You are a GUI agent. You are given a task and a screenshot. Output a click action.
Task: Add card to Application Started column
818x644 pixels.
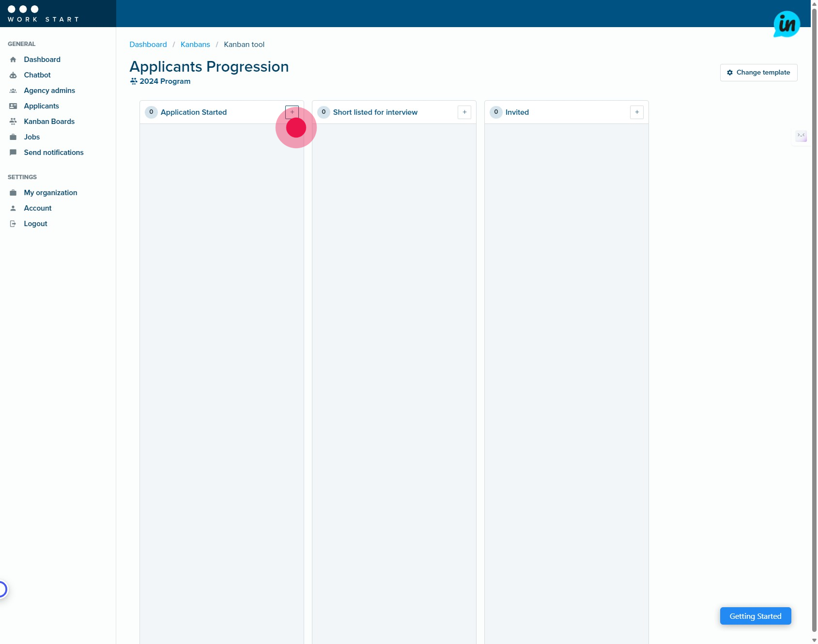pos(292,112)
